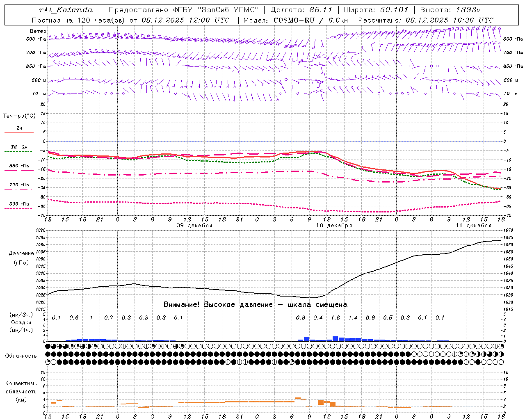Image resolution: width=525 pixels, height=420 pixels.
Task: Click the 0.4 precipitation amount value
Action: (318, 317)
